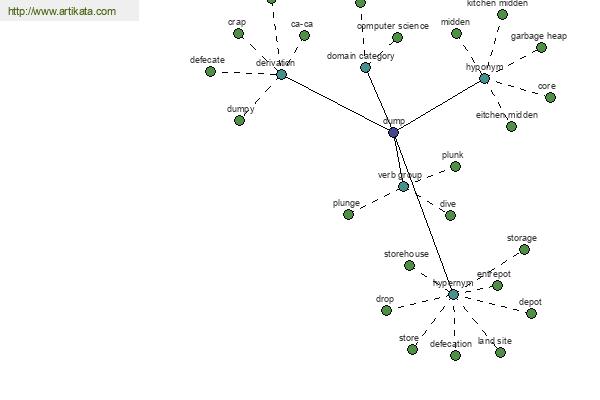Select the 'dive' word node
600x400 pixels.
coord(450,216)
